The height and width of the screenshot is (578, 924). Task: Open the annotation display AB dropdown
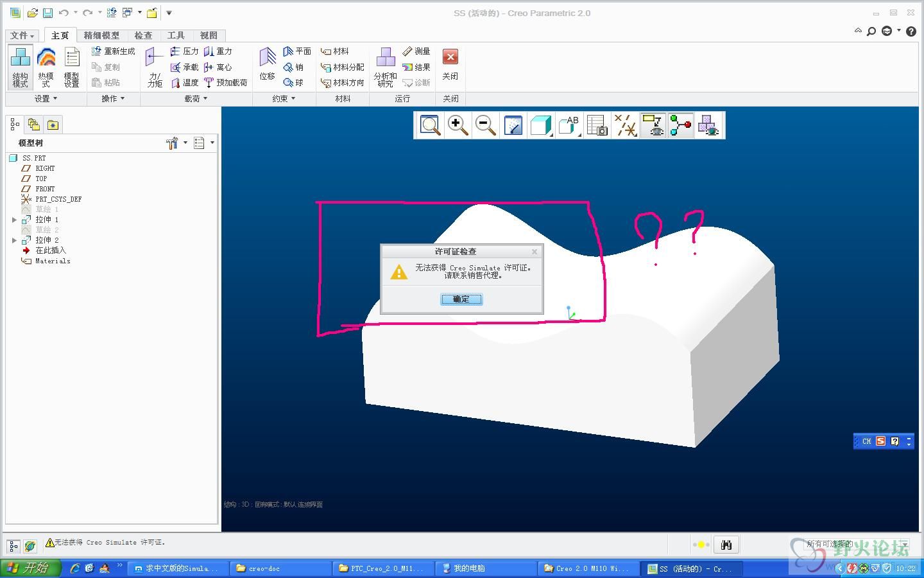569,125
